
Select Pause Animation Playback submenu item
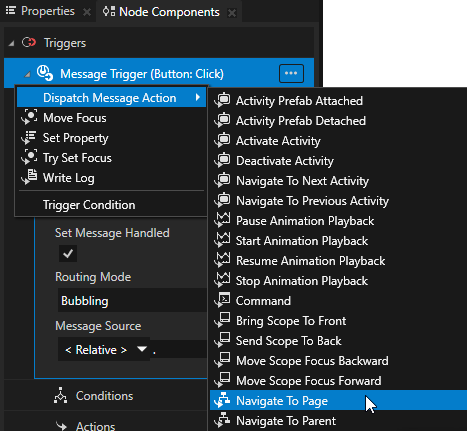[338, 220]
